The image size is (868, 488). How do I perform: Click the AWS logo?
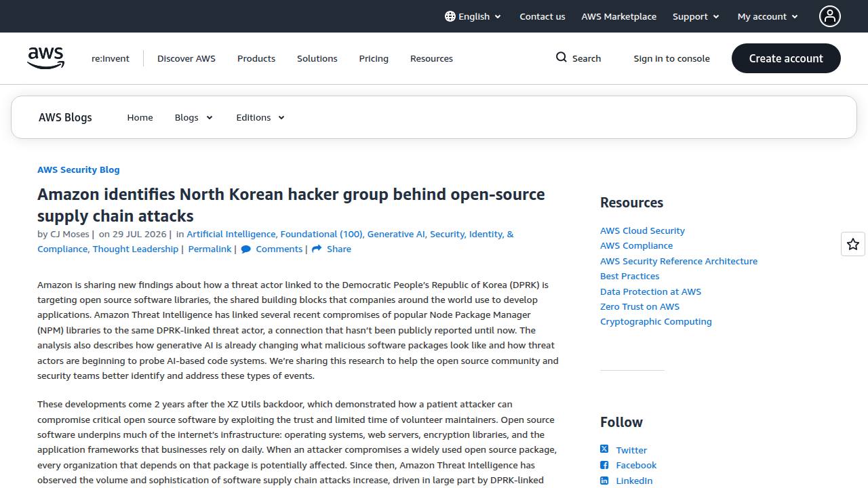[x=46, y=58]
